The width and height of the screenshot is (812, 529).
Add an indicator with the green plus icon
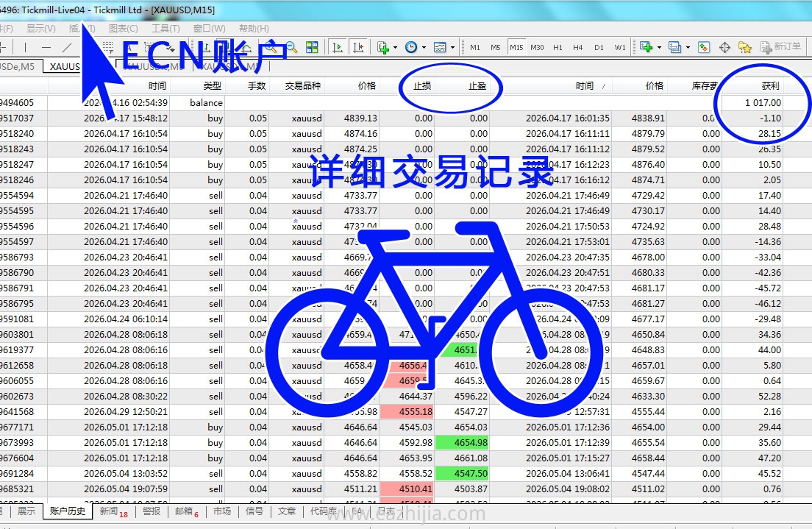pyautogui.click(x=383, y=47)
